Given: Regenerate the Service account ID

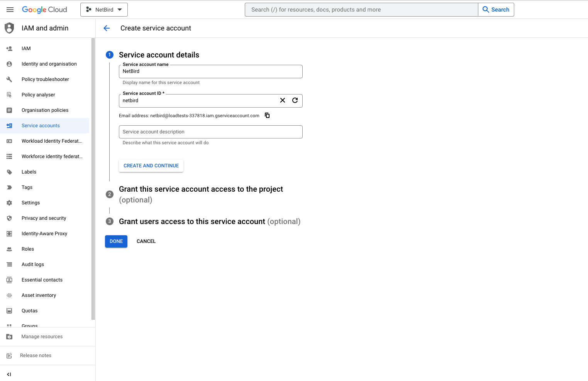Looking at the screenshot, I should tap(295, 100).
